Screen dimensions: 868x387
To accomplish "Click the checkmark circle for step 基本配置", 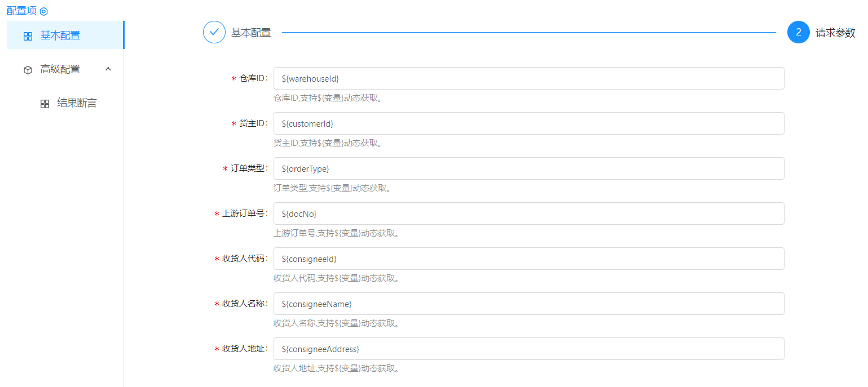I will (x=214, y=32).
